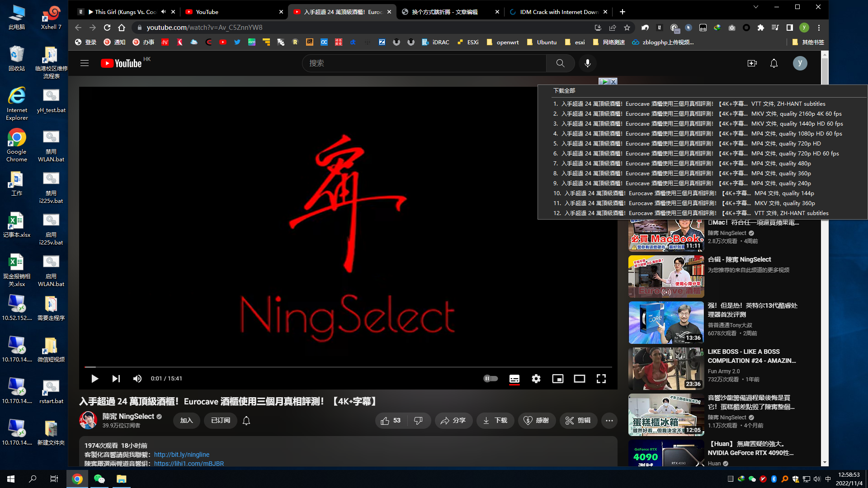Play the video with the play button

coord(94,379)
